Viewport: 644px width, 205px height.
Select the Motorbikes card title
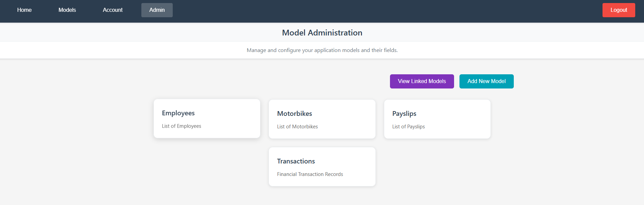click(x=294, y=113)
